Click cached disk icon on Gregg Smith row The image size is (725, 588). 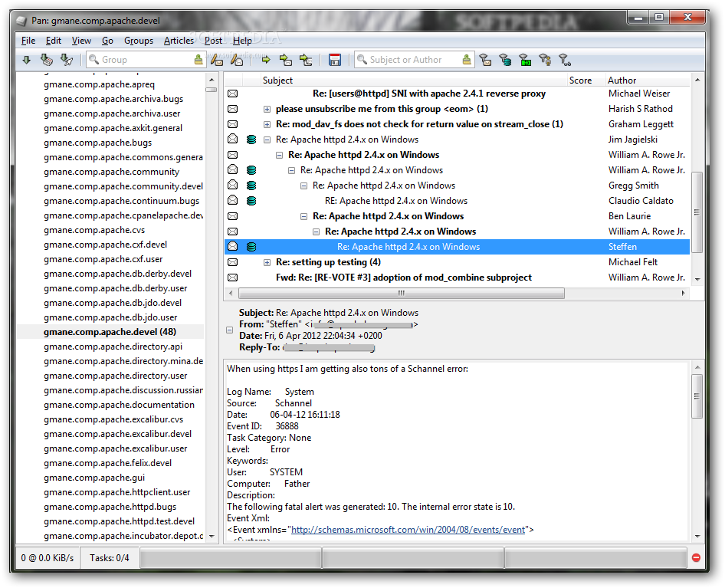[x=251, y=186]
